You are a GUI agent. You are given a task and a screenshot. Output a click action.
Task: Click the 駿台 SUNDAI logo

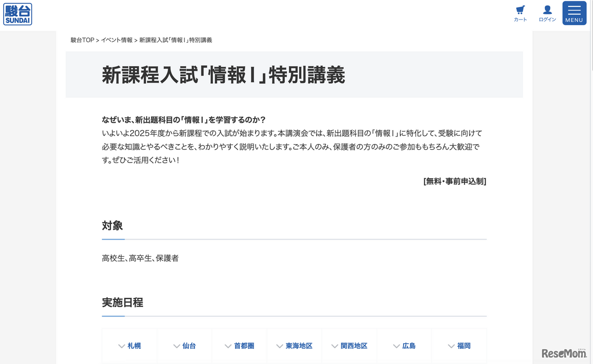(18, 14)
